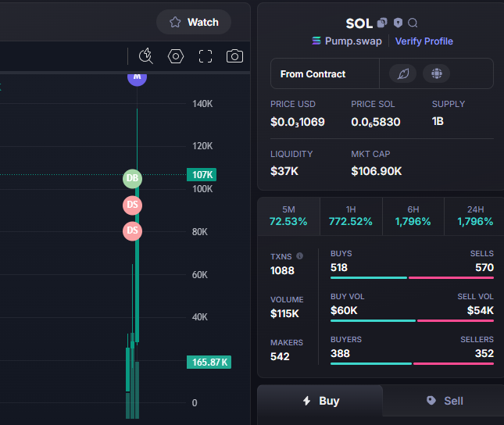Click the volume value $115K
Screen dimensions: 504x425
tap(284, 313)
